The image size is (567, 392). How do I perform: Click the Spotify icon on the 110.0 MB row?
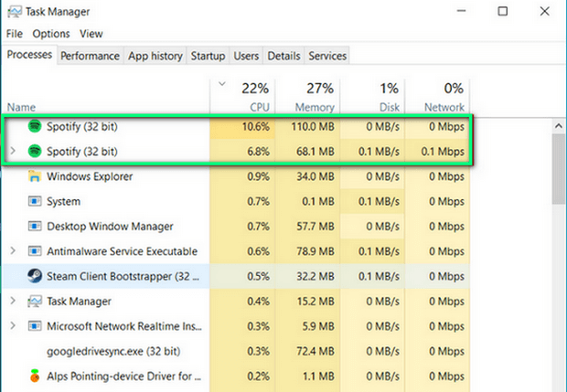coord(35,126)
